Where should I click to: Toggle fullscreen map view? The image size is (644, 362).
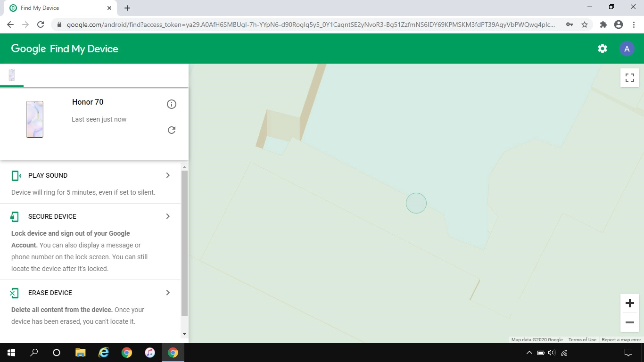pyautogui.click(x=629, y=78)
